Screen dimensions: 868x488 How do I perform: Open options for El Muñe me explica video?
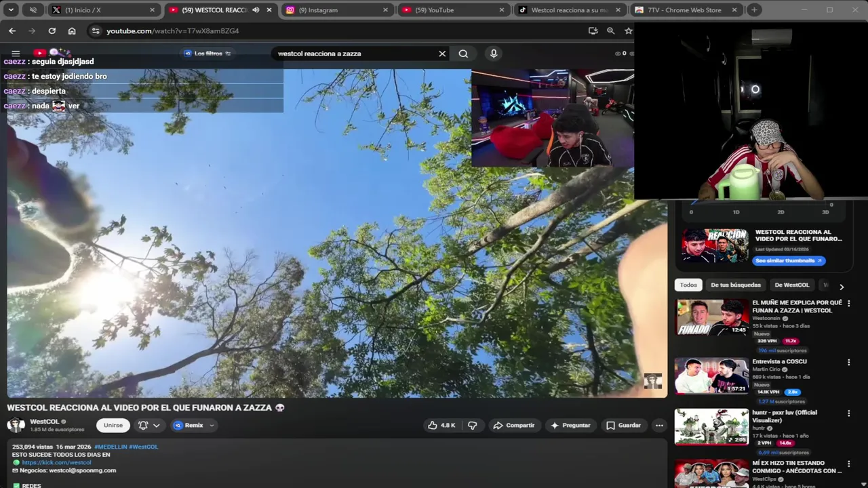click(x=848, y=304)
